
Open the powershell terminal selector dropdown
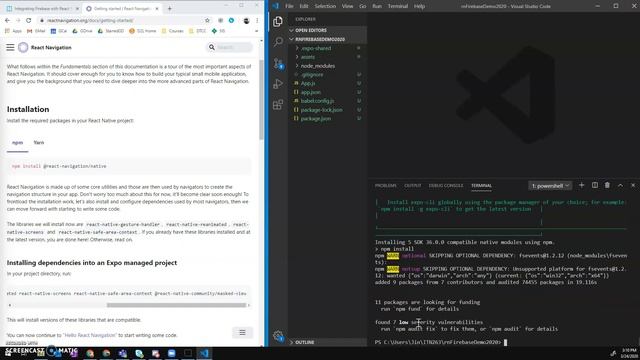[x=550, y=186]
